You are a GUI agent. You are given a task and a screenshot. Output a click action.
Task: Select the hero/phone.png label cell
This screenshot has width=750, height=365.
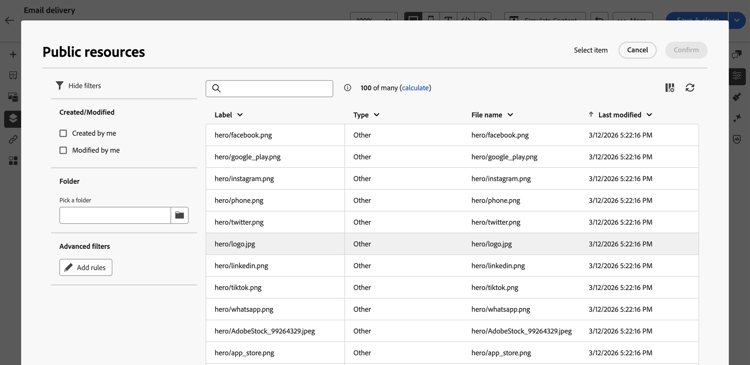275,200
